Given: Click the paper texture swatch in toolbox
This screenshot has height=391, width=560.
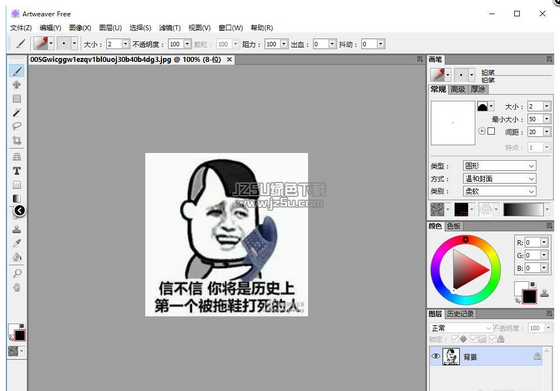Looking at the screenshot, I should (x=14, y=351).
